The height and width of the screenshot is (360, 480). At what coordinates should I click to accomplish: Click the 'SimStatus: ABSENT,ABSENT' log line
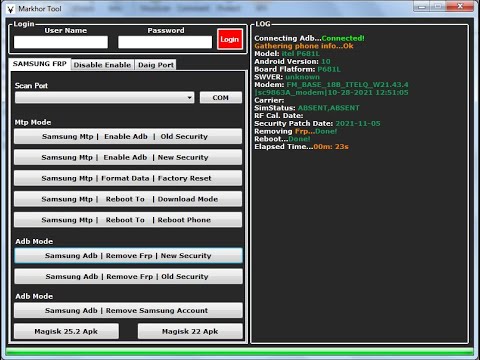(x=307, y=108)
